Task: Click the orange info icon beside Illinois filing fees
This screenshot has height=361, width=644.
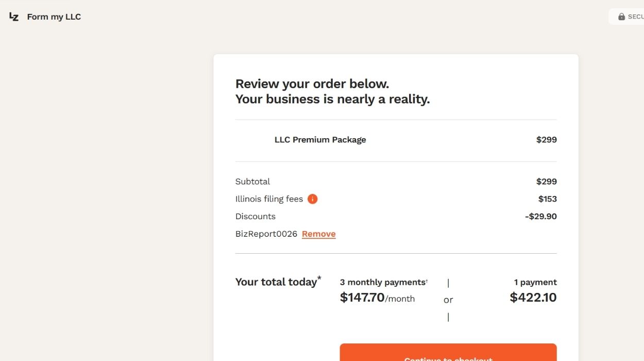Action: (312, 199)
